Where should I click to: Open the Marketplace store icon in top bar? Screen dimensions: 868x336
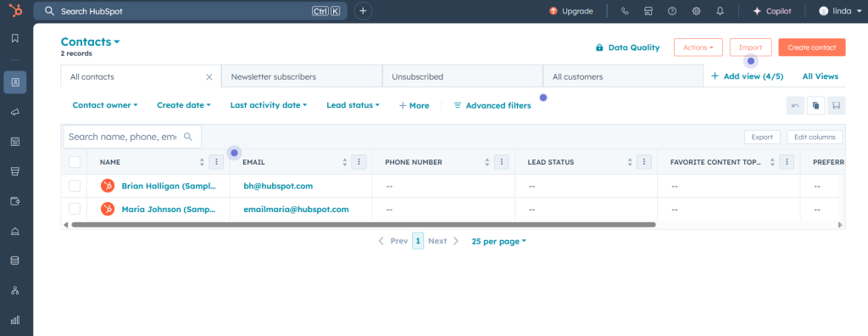point(648,11)
